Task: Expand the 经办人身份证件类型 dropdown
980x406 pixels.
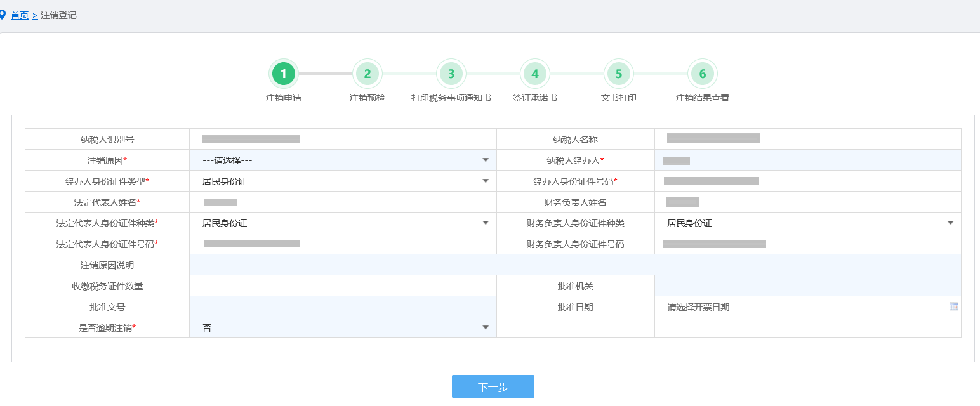Action: (x=343, y=181)
